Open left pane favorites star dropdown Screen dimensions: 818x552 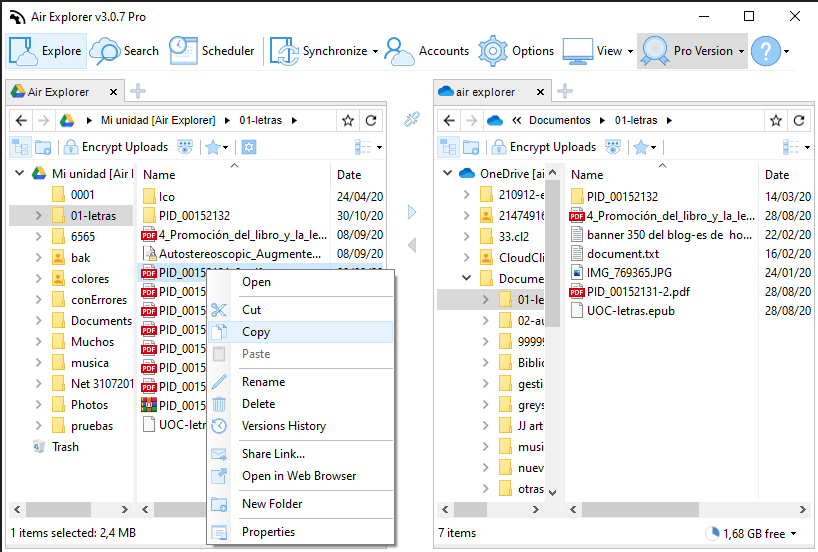225,148
